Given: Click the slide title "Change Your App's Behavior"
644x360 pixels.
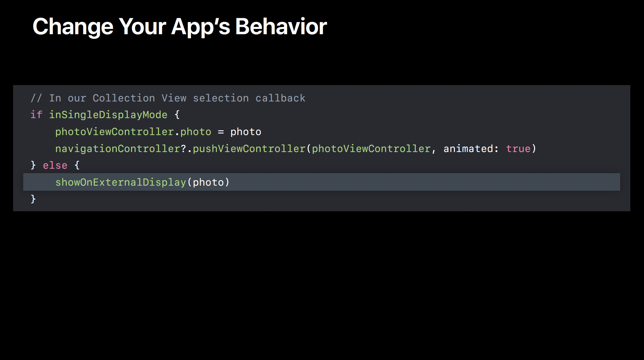Looking at the screenshot, I should (x=179, y=27).
